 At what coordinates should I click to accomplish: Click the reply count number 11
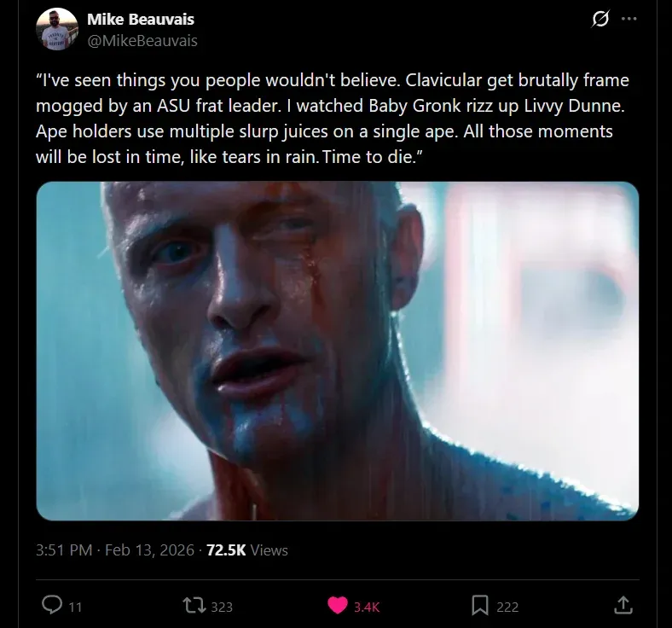(75, 607)
